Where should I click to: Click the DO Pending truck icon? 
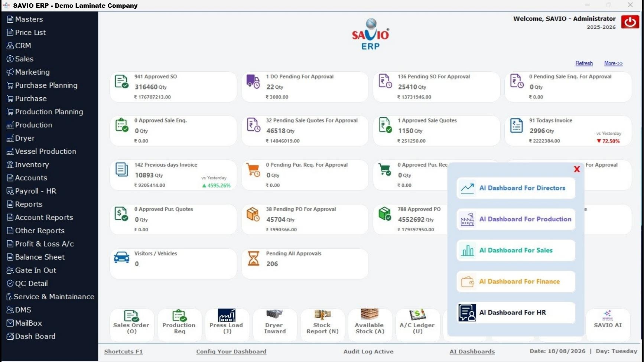253,81
